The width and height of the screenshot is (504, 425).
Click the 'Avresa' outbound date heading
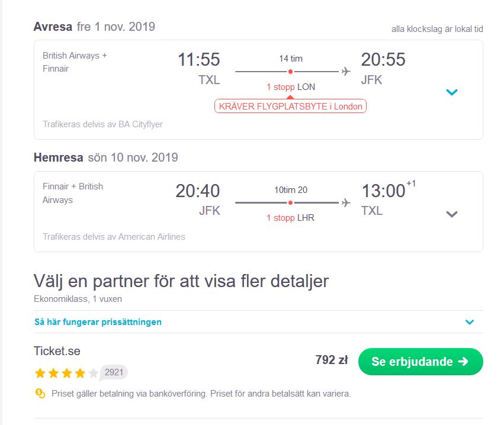click(x=94, y=27)
